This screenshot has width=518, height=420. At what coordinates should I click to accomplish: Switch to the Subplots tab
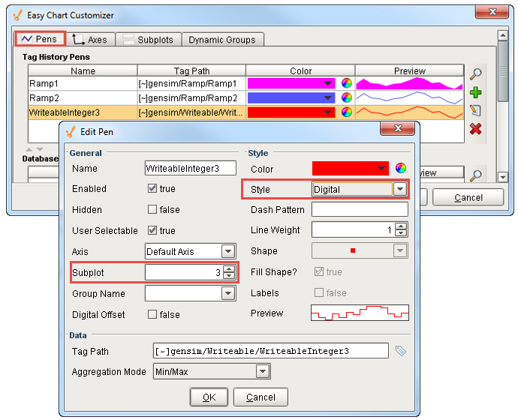[149, 40]
